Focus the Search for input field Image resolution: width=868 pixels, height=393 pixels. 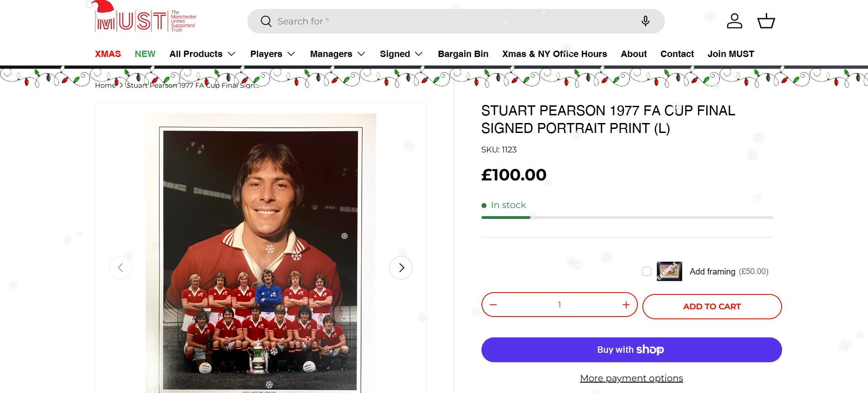click(452, 21)
